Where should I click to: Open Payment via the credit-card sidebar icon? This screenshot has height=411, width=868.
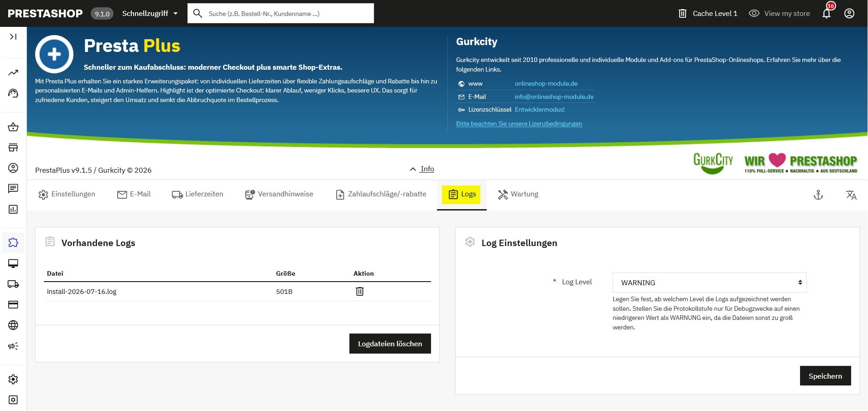13,304
